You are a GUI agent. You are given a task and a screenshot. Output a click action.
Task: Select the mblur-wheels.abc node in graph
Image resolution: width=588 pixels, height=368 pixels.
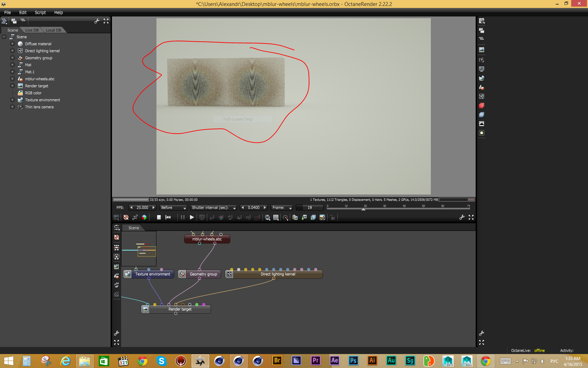tap(207, 239)
